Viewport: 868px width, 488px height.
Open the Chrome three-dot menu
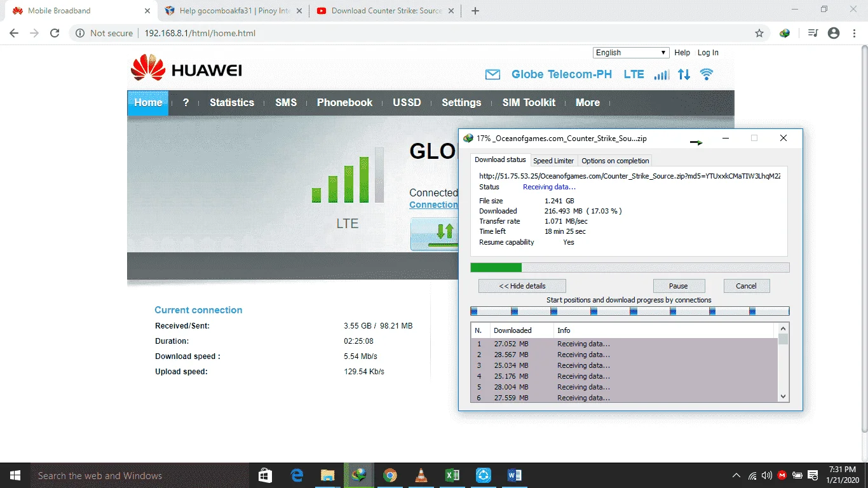point(855,33)
